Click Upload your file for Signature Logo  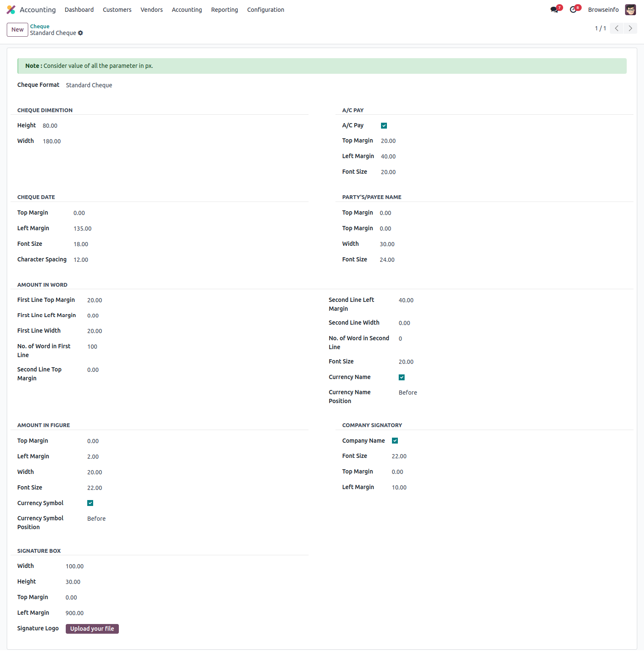[x=92, y=629]
